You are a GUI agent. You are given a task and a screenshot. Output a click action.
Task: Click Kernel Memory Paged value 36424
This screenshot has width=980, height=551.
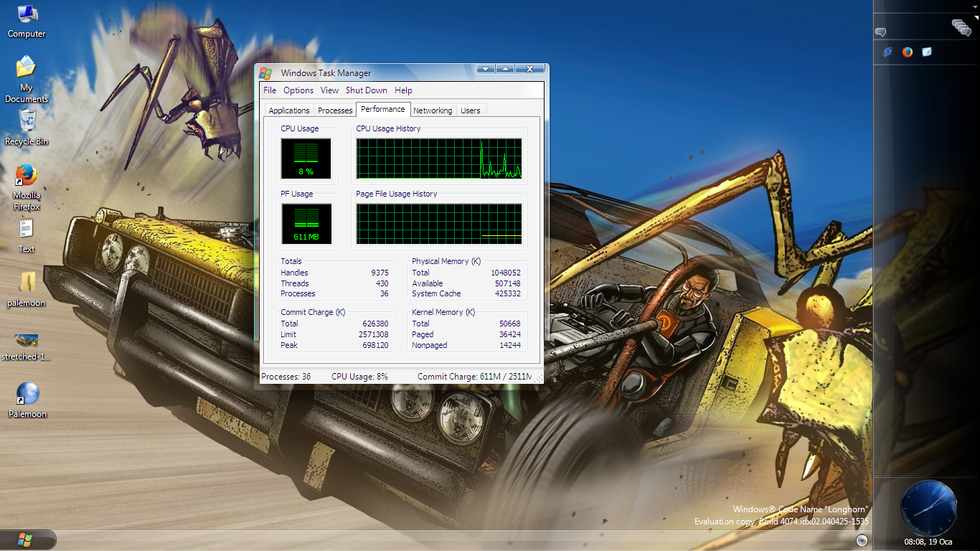click(510, 334)
